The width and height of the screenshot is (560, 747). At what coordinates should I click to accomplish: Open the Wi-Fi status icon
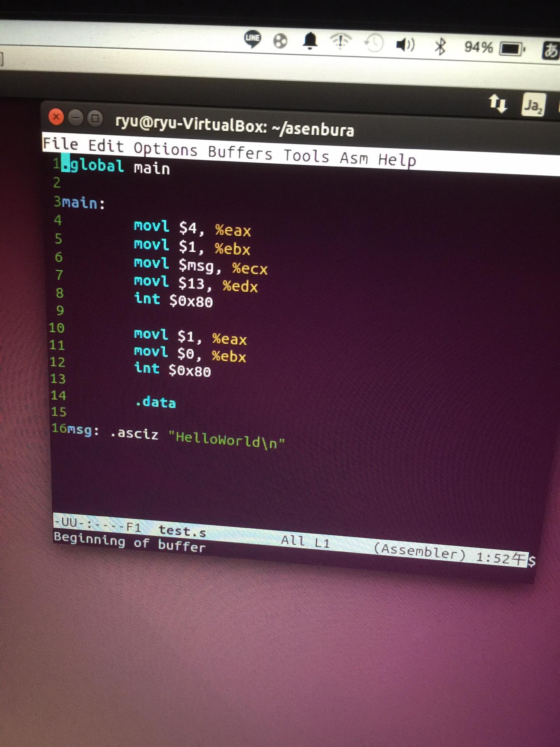coord(341,41)
